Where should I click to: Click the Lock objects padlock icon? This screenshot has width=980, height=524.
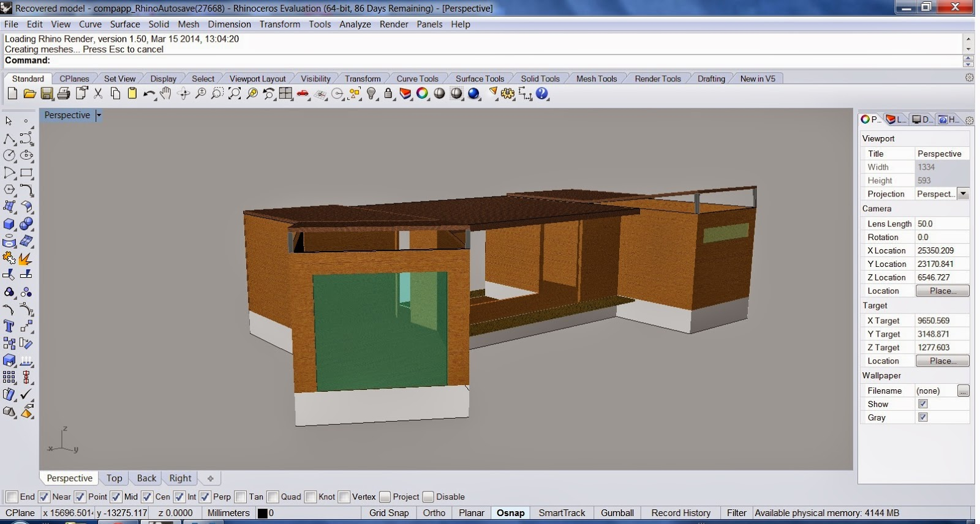[x=388, y=94]
